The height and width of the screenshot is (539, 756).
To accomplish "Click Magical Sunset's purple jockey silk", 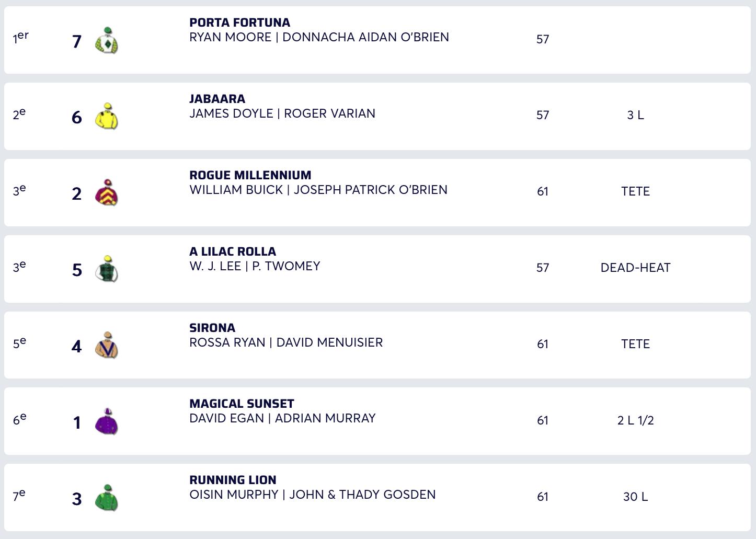I will click(x=107, y=422).
